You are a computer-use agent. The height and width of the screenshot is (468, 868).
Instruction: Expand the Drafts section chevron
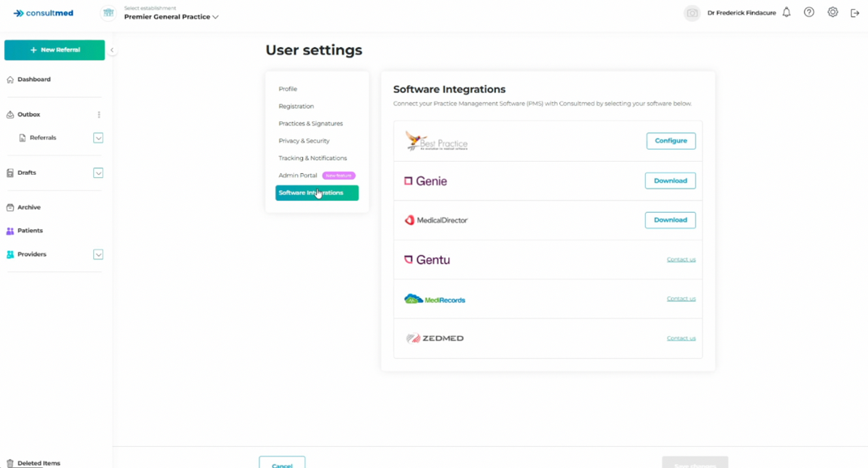tap(98, 173)
